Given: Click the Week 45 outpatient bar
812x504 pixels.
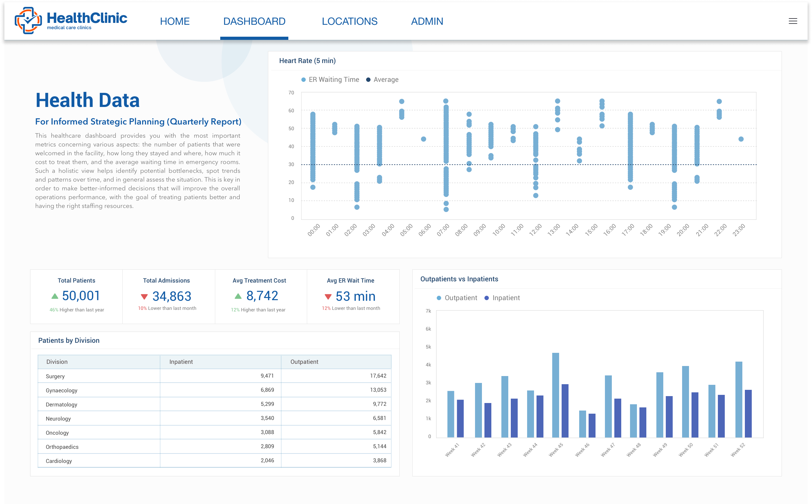Looking at the screenshot, I should [x=555, y=395].
